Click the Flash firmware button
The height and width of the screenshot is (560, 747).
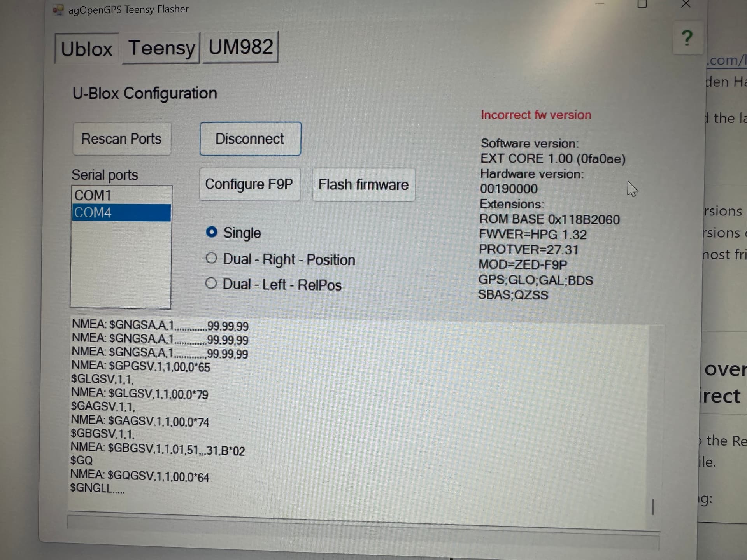pos(363,185)
